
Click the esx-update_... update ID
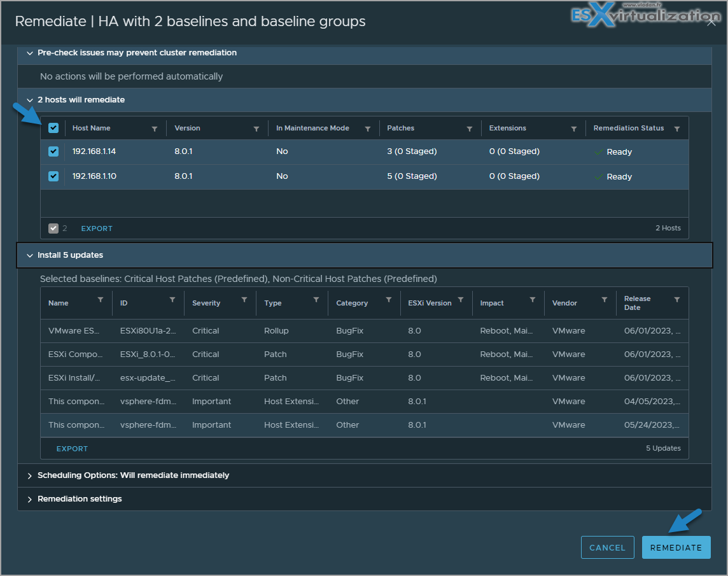pyautogui.click(x=148, y=378)
